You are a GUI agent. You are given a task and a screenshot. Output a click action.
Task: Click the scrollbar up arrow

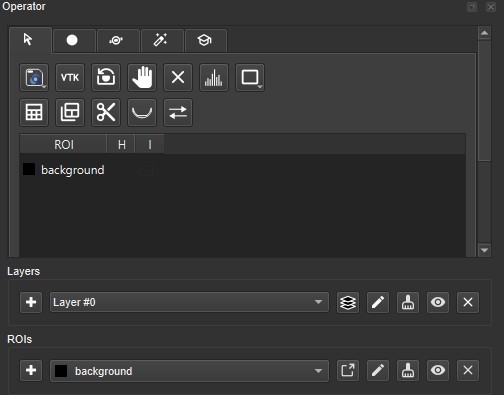click(x=484, y=33)
